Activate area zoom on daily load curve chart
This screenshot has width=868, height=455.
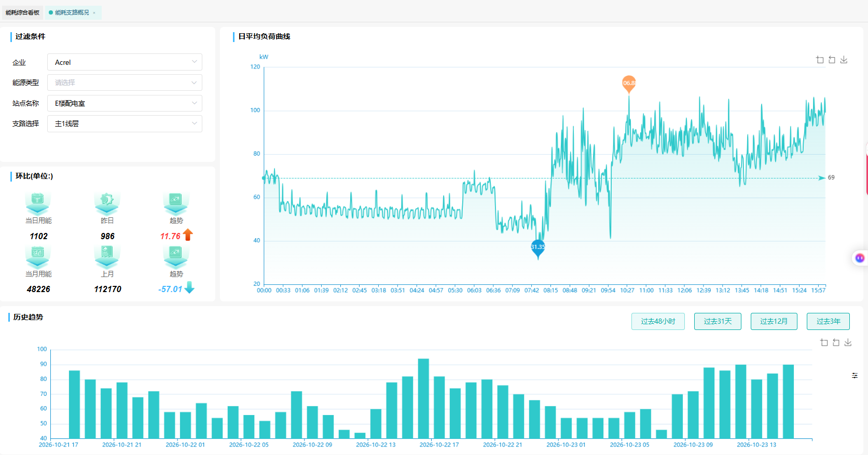820,60
